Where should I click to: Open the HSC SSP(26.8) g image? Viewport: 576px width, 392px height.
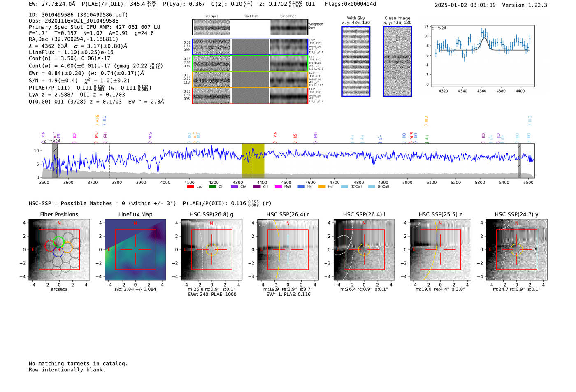tap(211, 250)
